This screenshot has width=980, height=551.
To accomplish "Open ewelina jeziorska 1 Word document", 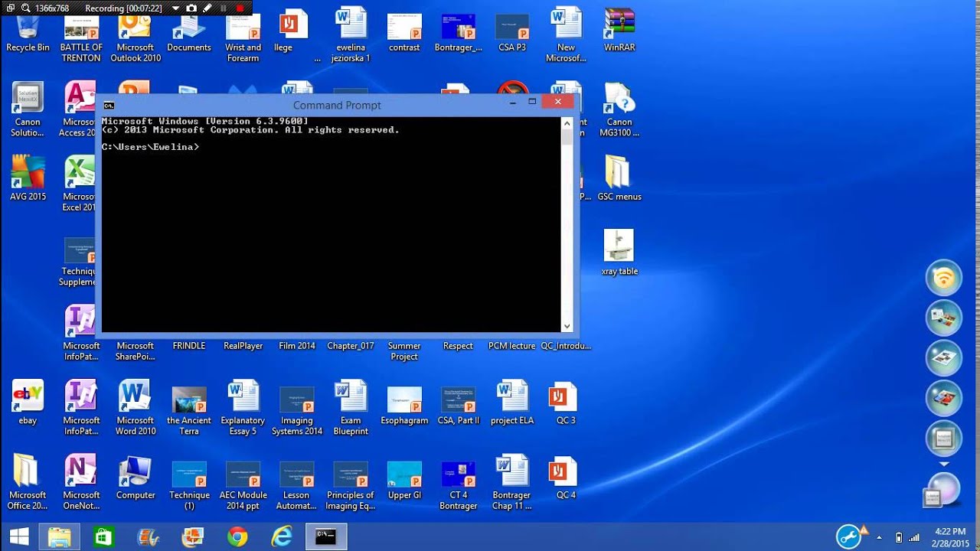I will [351, 36].
